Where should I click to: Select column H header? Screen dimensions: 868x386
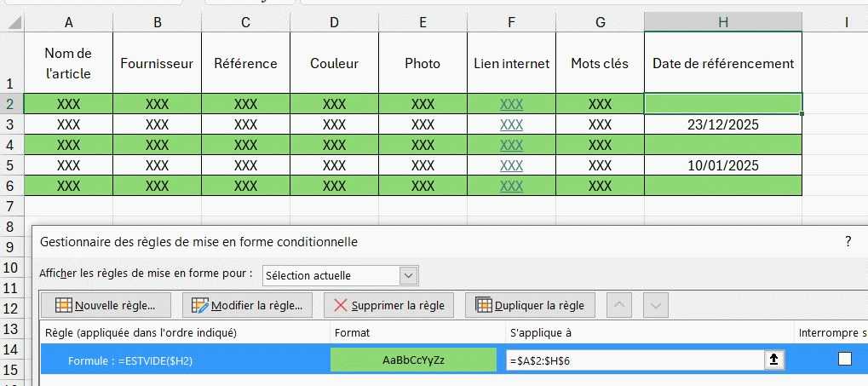722,23
